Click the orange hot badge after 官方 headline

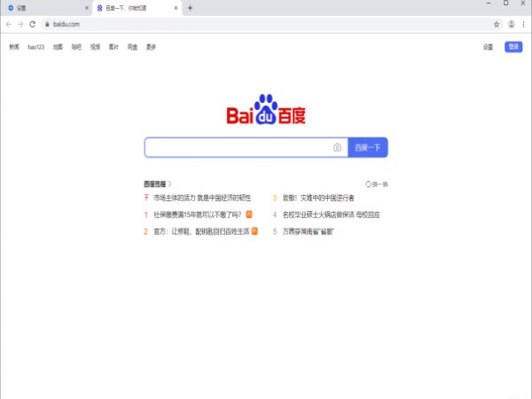point(254,231)
